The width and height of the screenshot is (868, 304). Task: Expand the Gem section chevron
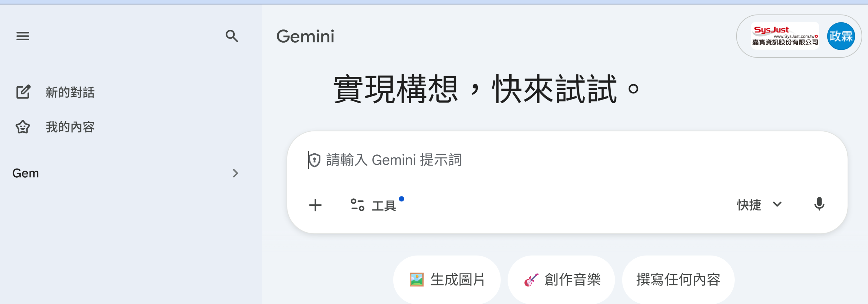(235, 173)
